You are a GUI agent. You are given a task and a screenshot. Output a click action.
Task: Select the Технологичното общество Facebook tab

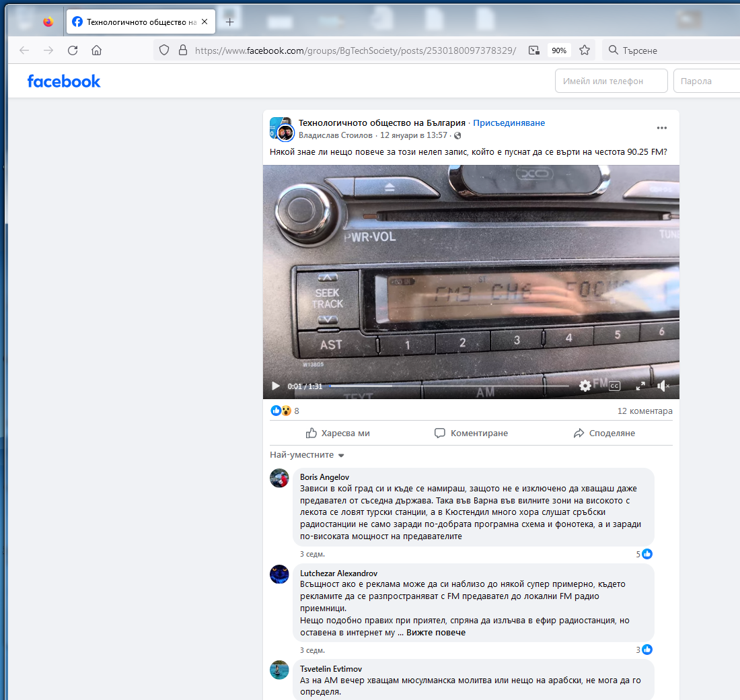click(141, 22)
